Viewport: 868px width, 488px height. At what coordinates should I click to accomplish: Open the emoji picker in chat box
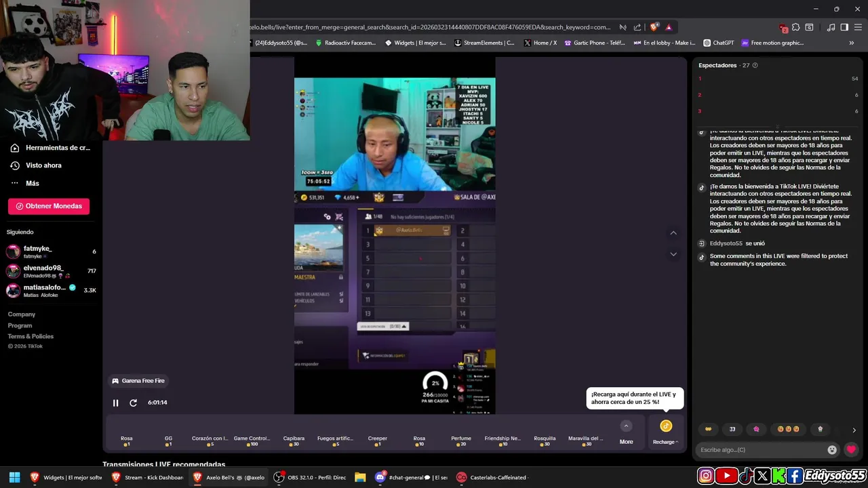click(832, 449)
